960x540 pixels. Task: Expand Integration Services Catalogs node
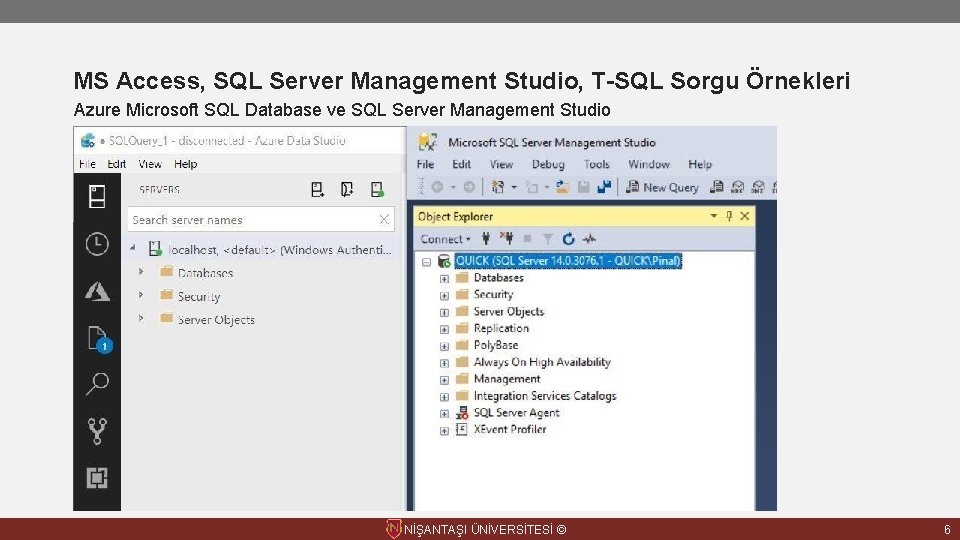point(444,397)
